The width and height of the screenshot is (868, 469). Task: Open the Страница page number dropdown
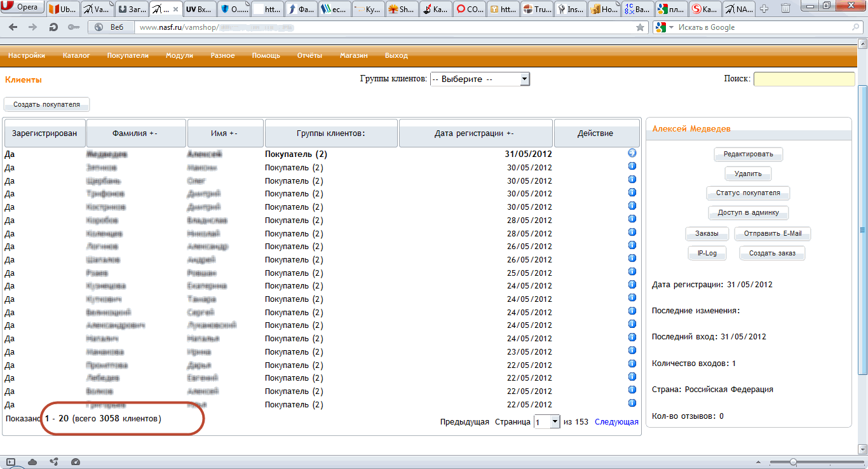[x=546, y=422]
